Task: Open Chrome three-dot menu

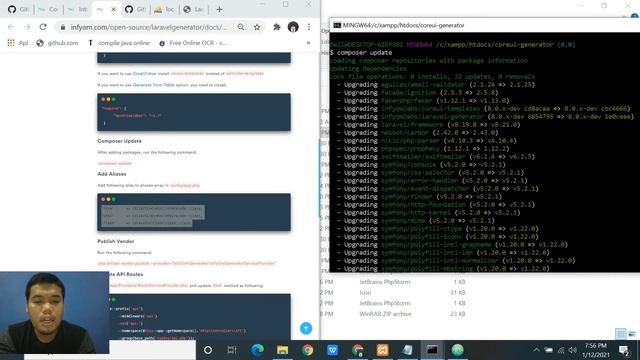Action: [x=309, y=27]
